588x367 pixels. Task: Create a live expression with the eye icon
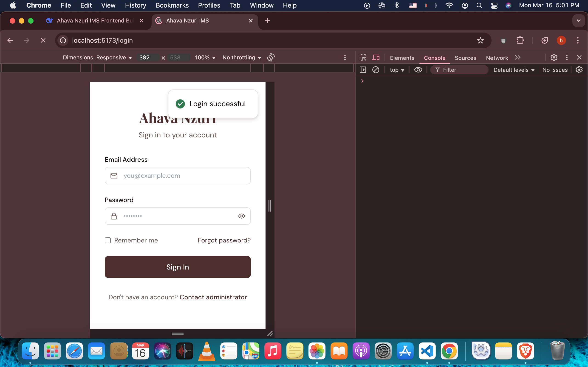pyautogui.click(x=418, y=70)
